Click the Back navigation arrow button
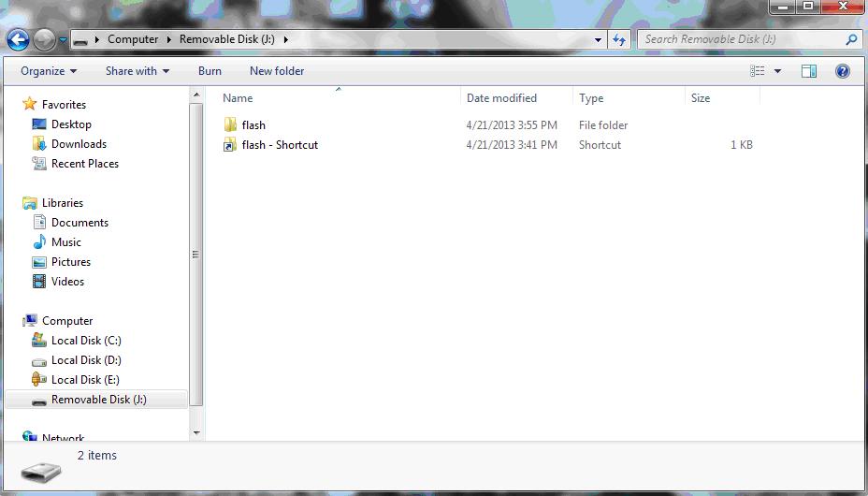This screenshot has height=496, width=868. 18,39
